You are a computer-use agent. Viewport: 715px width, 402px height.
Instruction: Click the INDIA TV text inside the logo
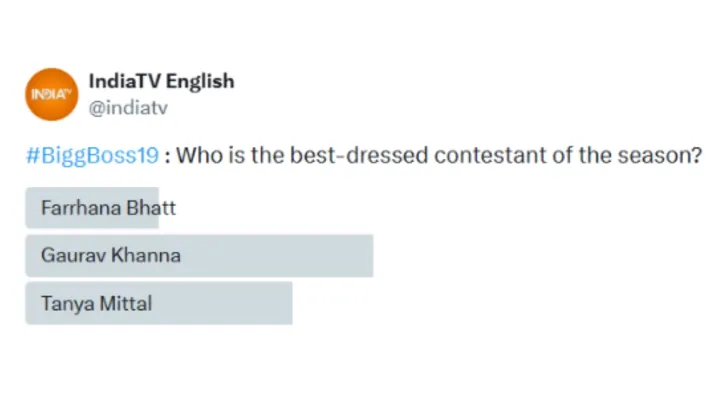tap(48, 94)
